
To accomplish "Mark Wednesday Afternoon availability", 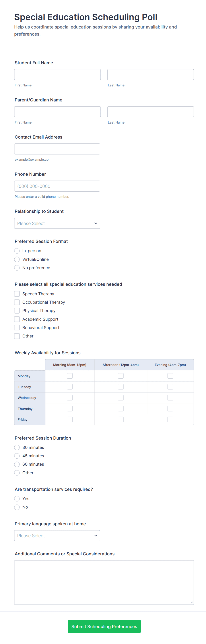I will click(120, 398).
